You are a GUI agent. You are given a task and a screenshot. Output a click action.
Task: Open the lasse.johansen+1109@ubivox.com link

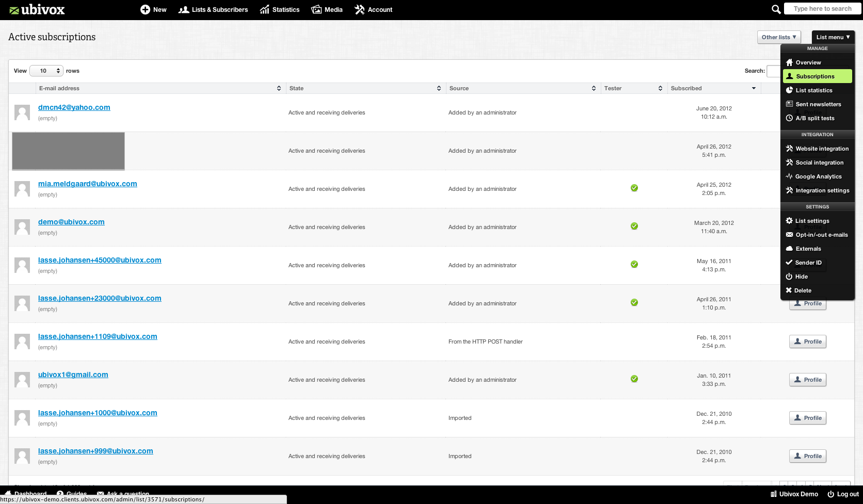coord(98,336)
